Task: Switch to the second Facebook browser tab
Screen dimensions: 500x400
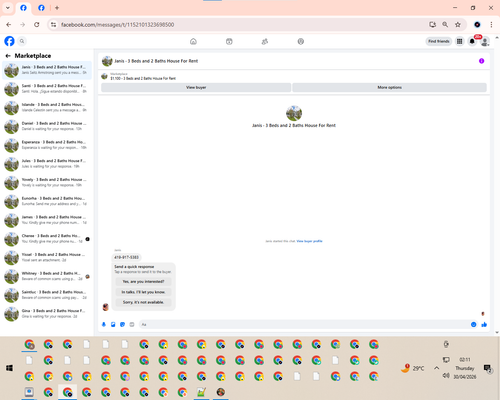Action: (x=41, y=8)
